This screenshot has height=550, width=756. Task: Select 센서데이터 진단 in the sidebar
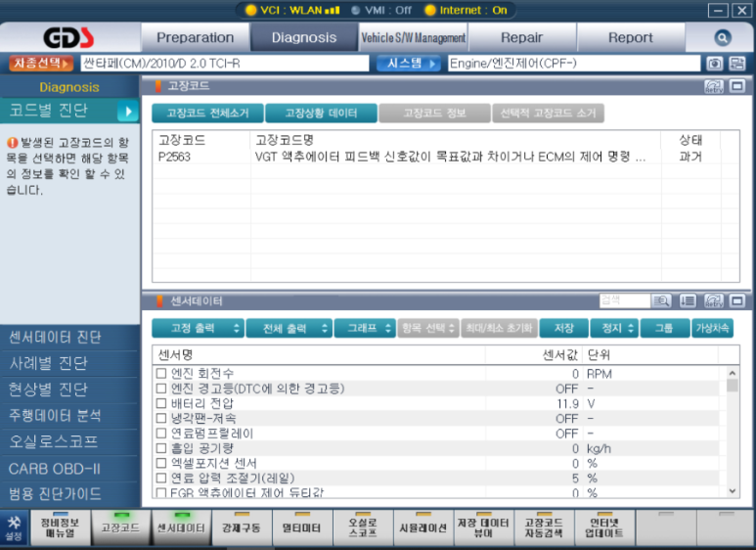[68, 338]
